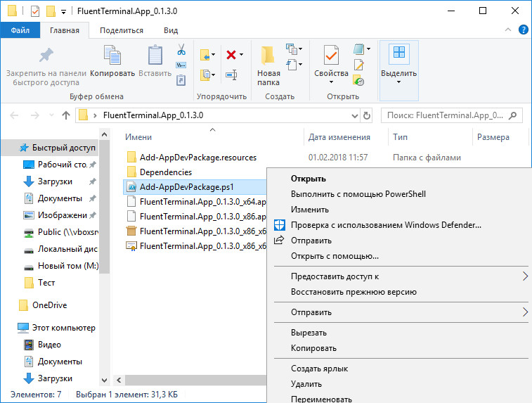Viewport: 532px width, 403px height.
Task: Select Новый том (M:) in sidebar
Action: point(61,266)
